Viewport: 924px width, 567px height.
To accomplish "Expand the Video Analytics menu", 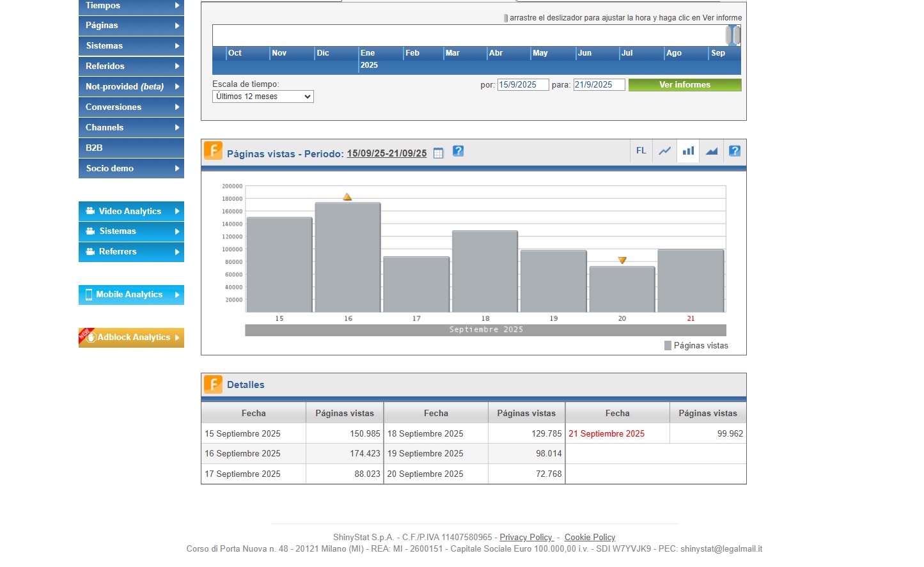I will pos(131,212).
